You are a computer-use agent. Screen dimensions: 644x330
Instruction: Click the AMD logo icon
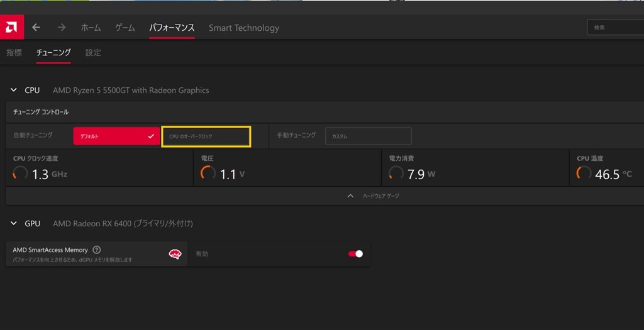point(12,28)
